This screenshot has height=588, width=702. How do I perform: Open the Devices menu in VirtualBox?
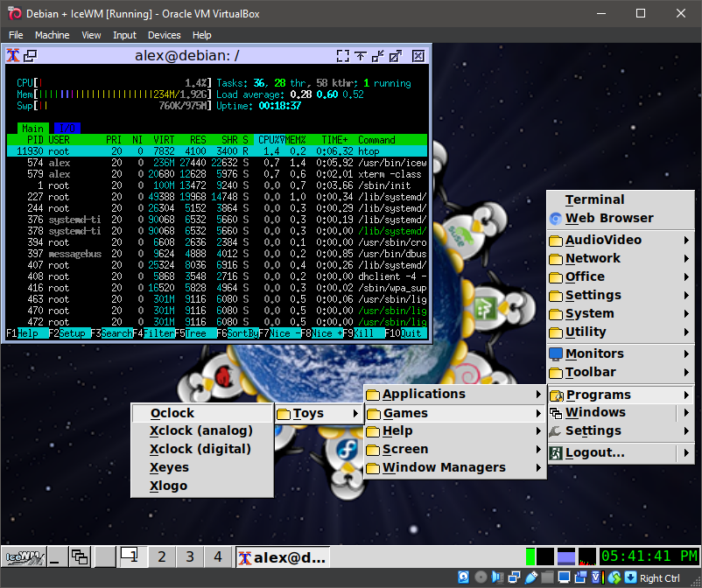click(x=164, y=35)
